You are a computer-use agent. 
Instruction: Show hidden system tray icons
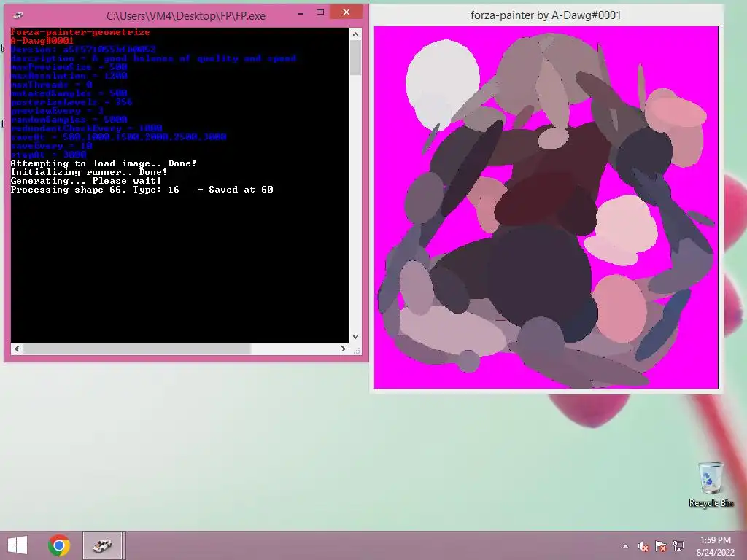pos(625,546)
